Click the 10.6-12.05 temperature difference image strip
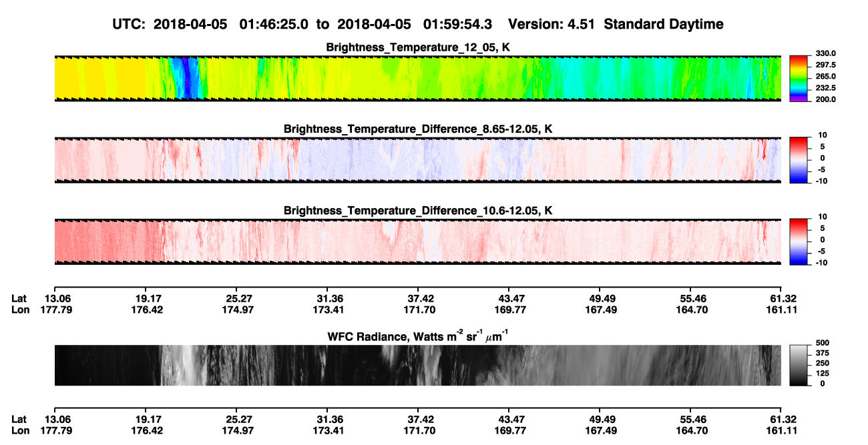Viewport: 868px width, 445px height. click(x=417, y=242)
